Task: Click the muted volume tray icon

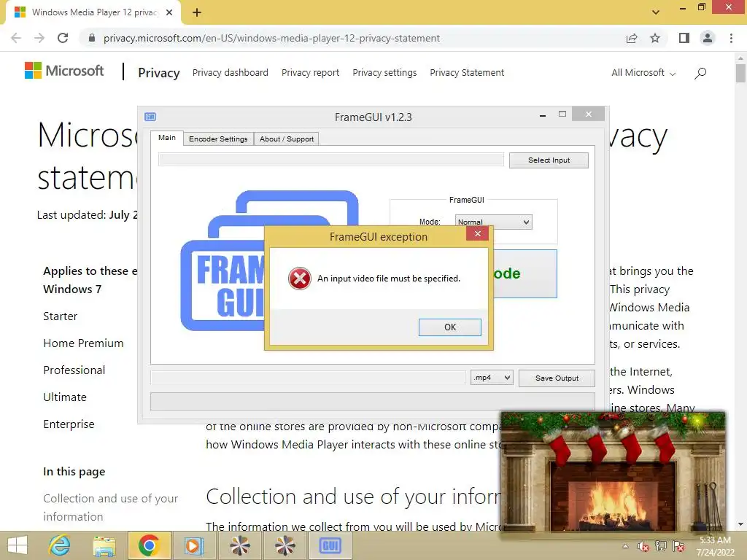Action: pos(643,546)
